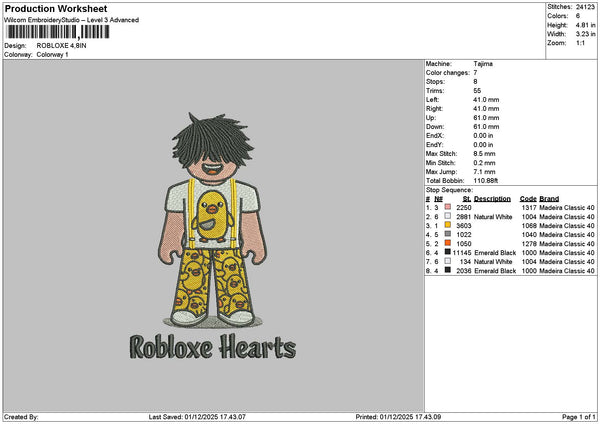Click the Zoom value '1:1'
600x424 pixels.
(x=580, y=43)
